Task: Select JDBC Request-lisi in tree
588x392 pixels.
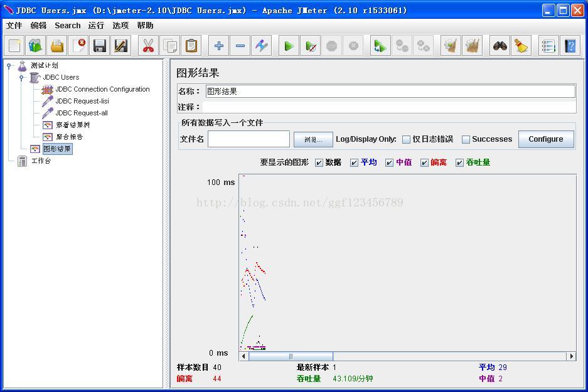Action: coord(82,101)
